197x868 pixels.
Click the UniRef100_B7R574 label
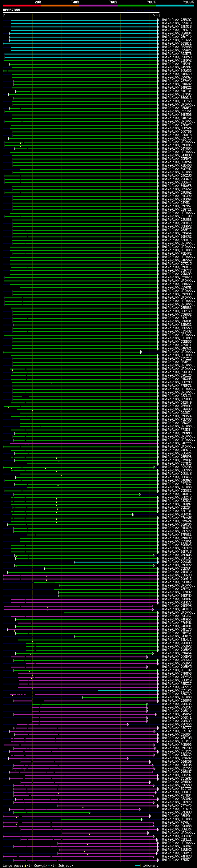pos(177,859)
